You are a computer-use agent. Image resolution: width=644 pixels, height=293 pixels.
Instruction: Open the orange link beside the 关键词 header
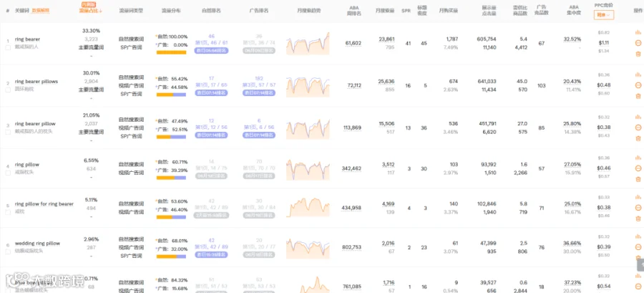pos(41,11)
